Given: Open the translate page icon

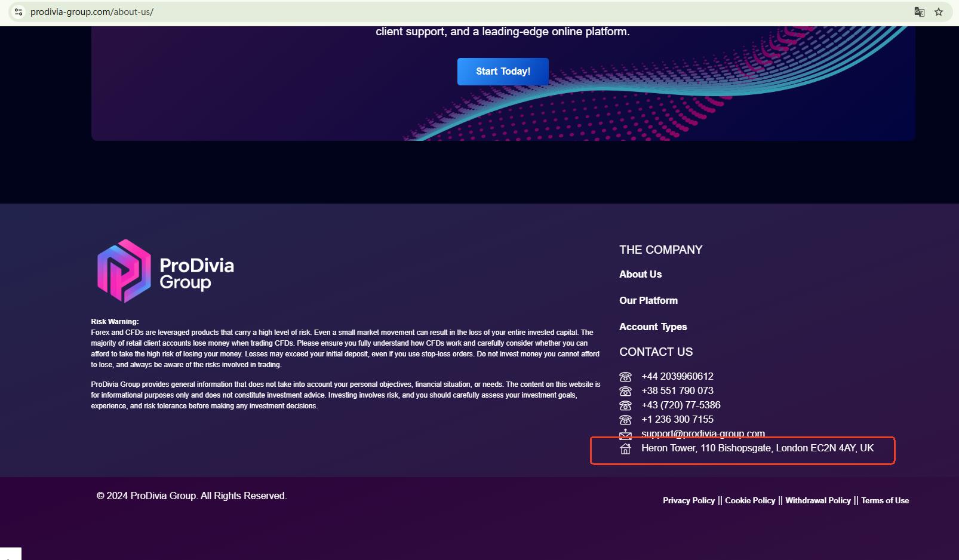Looking at the screenshot, I should click(919, 12).
